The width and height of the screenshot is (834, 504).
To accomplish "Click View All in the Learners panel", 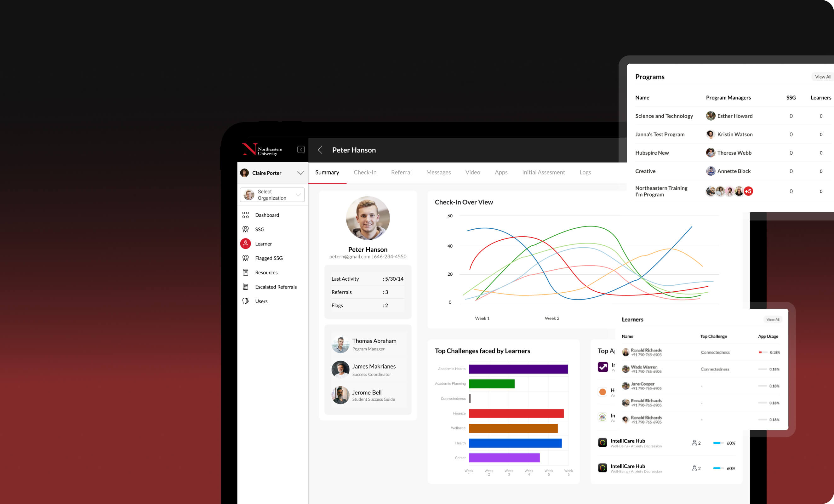I will tap(773, 319).
